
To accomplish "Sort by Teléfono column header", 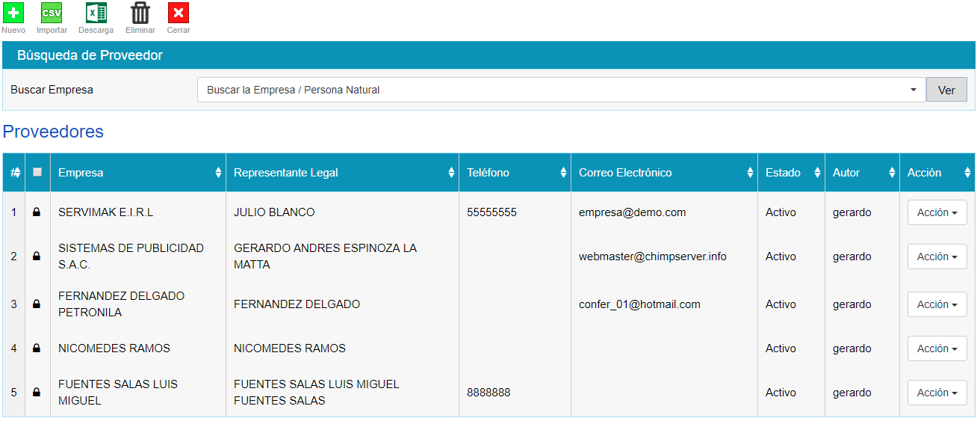I will tap(515, 173).
